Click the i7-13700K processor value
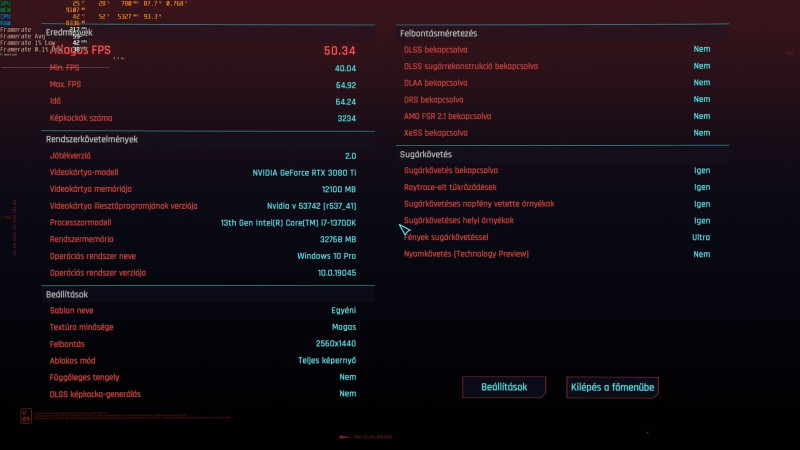The image size is (800, 450). pos(288,223)
